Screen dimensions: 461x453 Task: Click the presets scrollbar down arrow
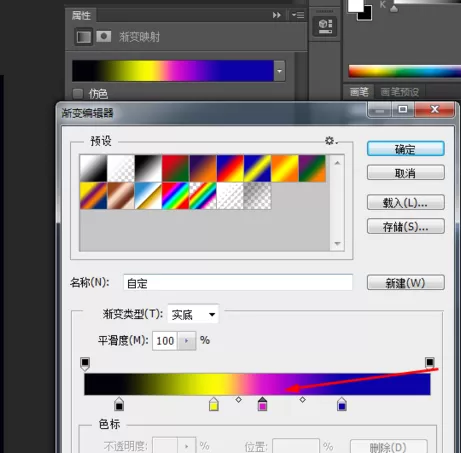[337, 243]
